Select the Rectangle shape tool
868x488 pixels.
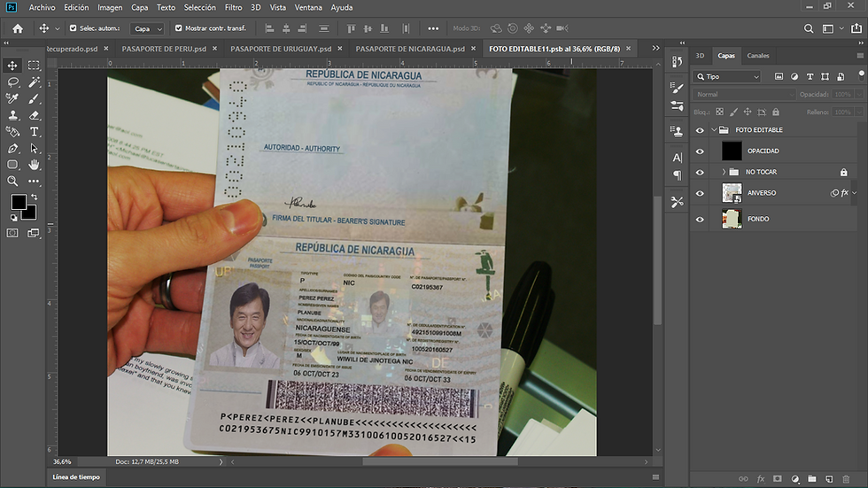(x=12, y=165)
